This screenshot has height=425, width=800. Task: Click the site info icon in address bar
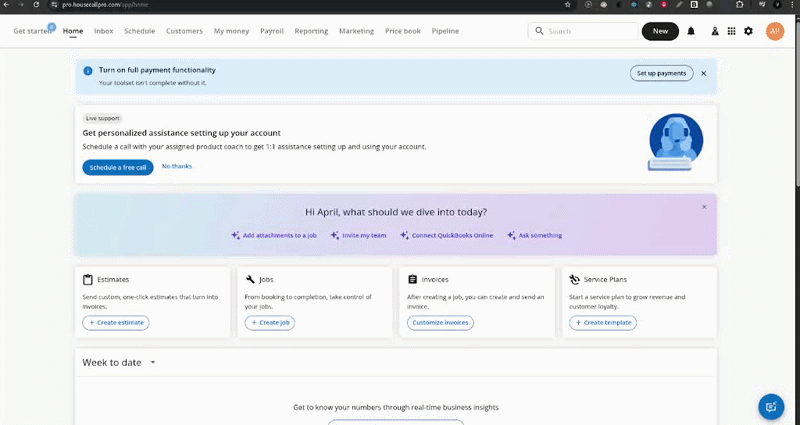54,5
